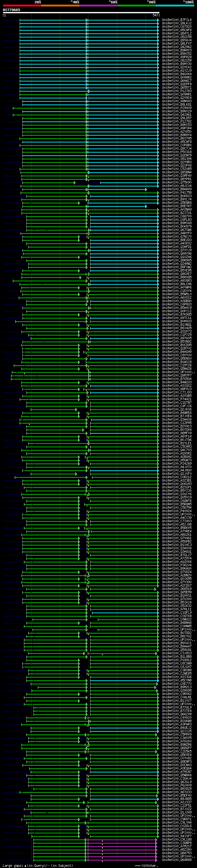197x868 pixels.
Task: Open hit UniRef100_B7FIL4
Action: pyautogui.click(x=176, y=20)
